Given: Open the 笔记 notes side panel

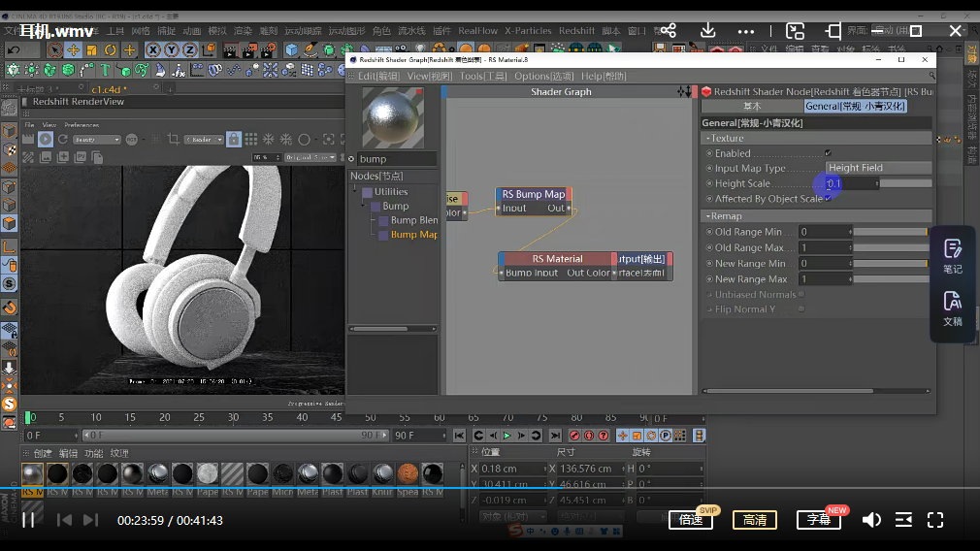Looking at the screenshot, I should [x=952, y=256].
